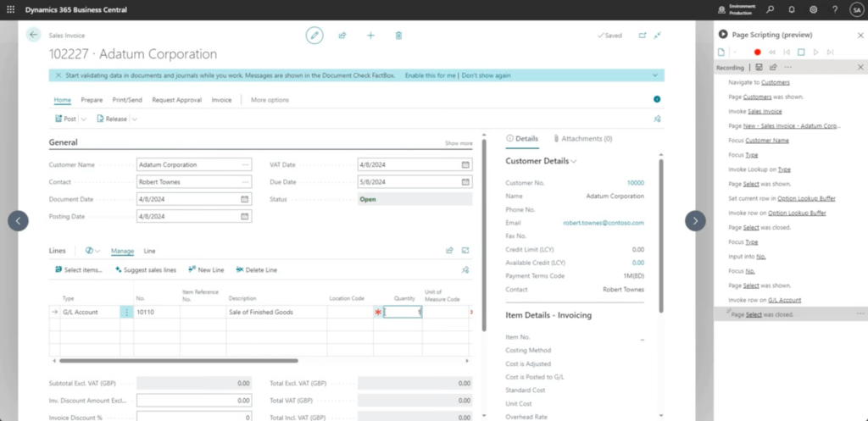This screenshot has height=421, width=868.
Task: Open the settings gear in top bar
Action: [813, 9]
